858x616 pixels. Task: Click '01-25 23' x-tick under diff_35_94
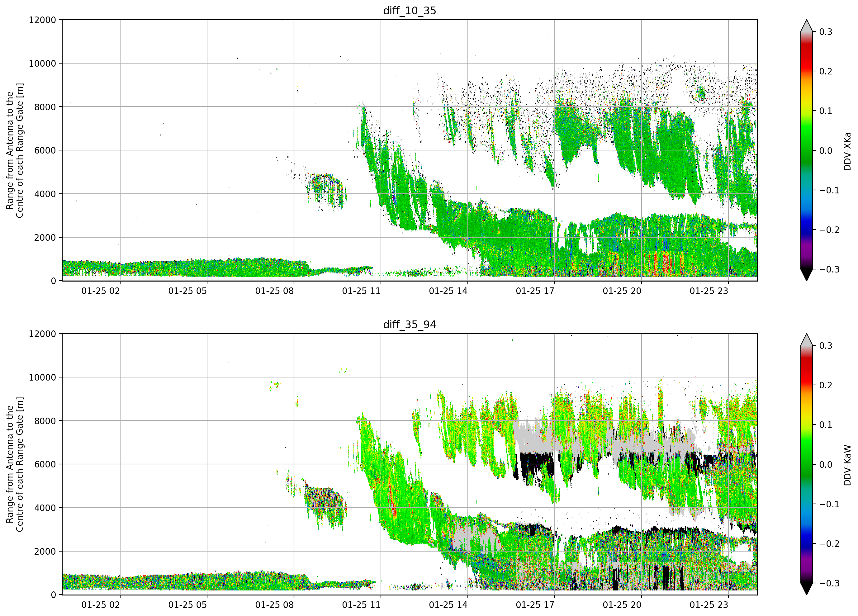[709, 605]
